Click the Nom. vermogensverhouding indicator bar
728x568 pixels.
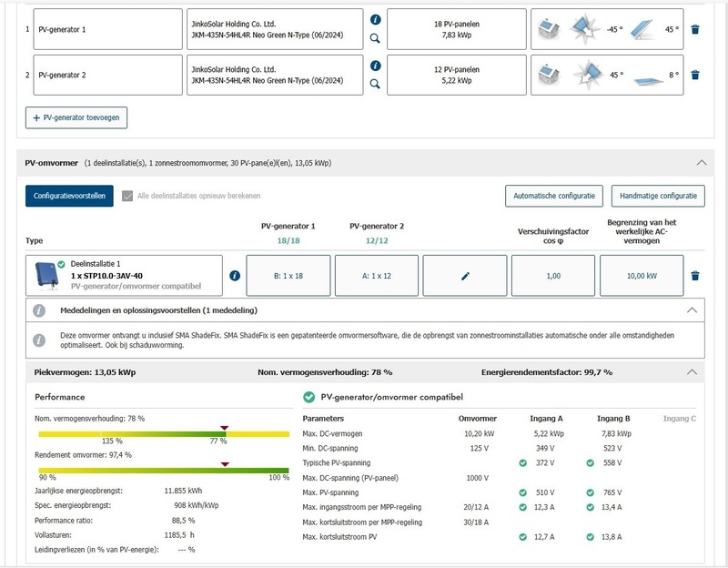[x=164, y=434]
